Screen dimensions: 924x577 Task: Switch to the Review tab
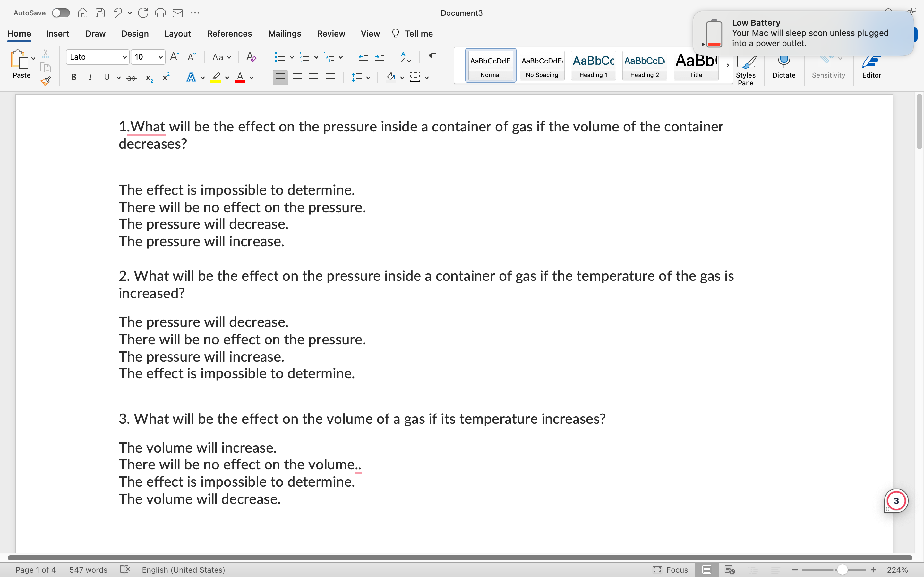pos(331,34)
